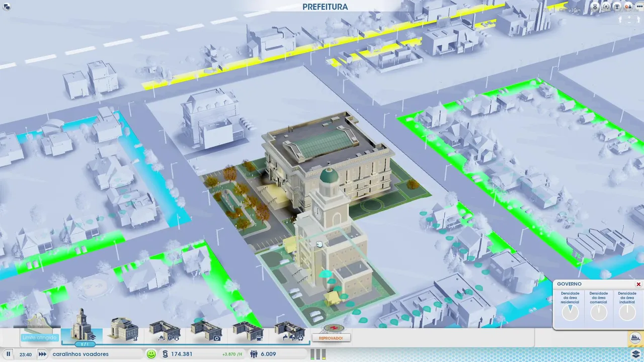
Task: Click the 'Limite atingido' label
Action: 39,337
